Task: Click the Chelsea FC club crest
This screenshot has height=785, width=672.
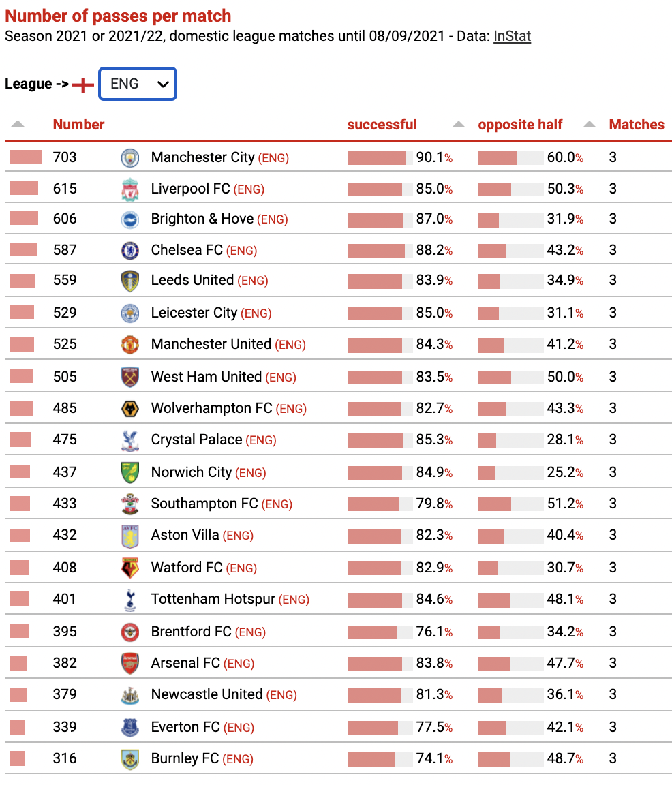Action: (x=130, y=250)
